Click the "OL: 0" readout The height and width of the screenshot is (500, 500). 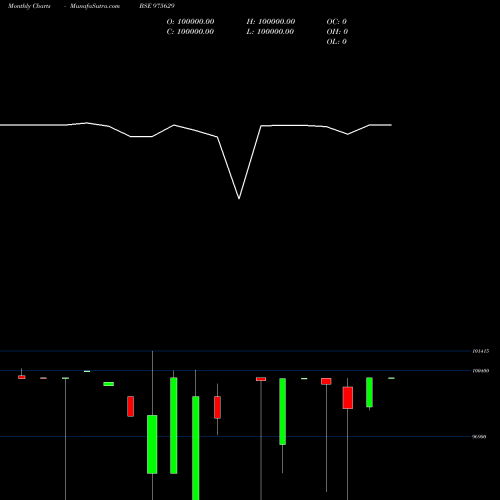coord(336,42)
